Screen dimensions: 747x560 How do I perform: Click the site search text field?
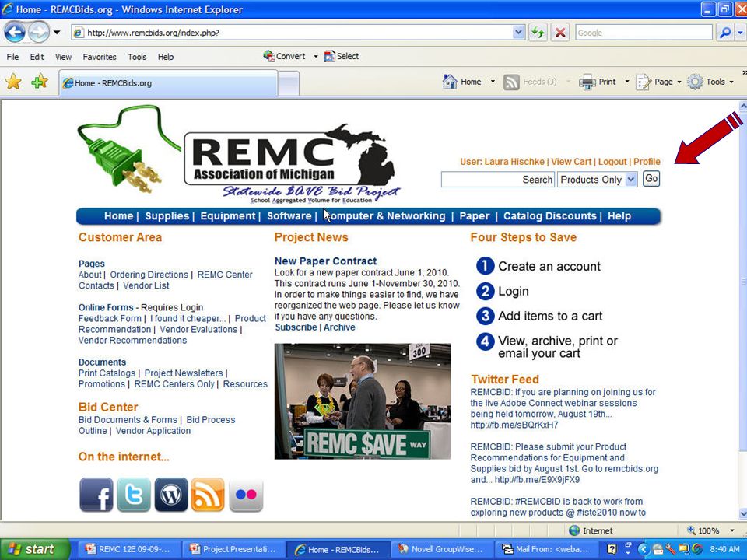coord(498,180)
